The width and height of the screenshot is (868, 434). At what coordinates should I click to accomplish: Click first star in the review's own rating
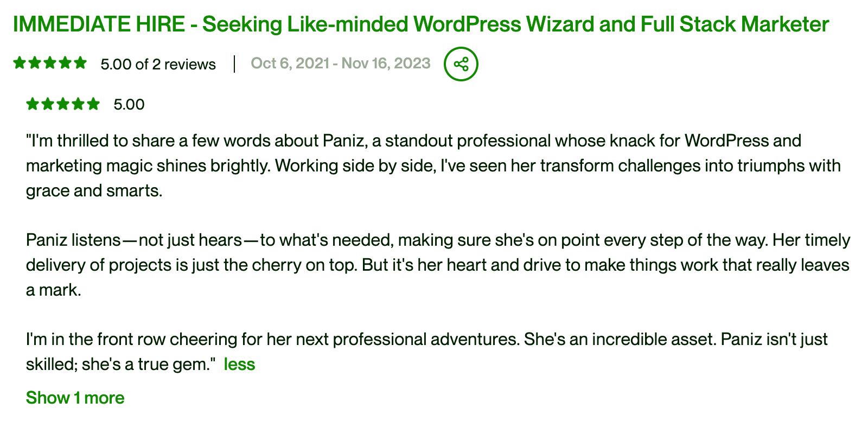click(33, 104)
